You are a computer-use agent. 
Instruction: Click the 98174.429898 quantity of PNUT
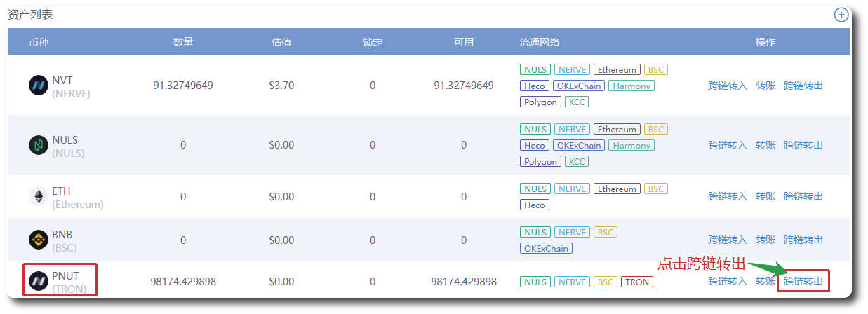tap(183, 282)
